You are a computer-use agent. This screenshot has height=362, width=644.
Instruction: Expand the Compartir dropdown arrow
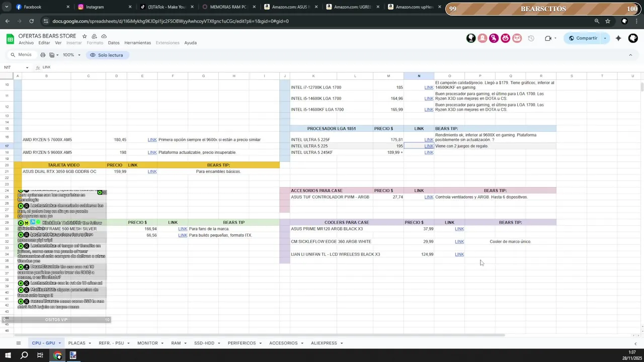point(605,38)
